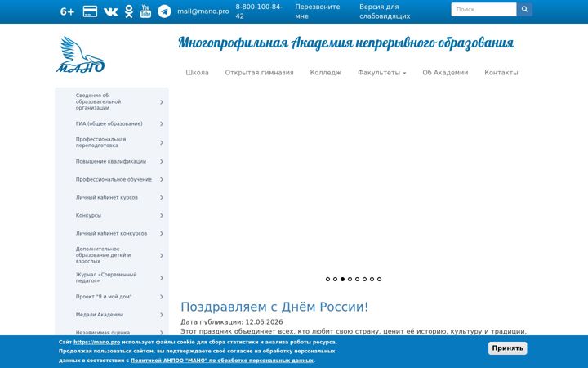Image resolution: width=588 pixels, height=368 pixels.
Task: Click the Многопрофильная Академия непрерывного образования title
Action: [x=345, y=43]
